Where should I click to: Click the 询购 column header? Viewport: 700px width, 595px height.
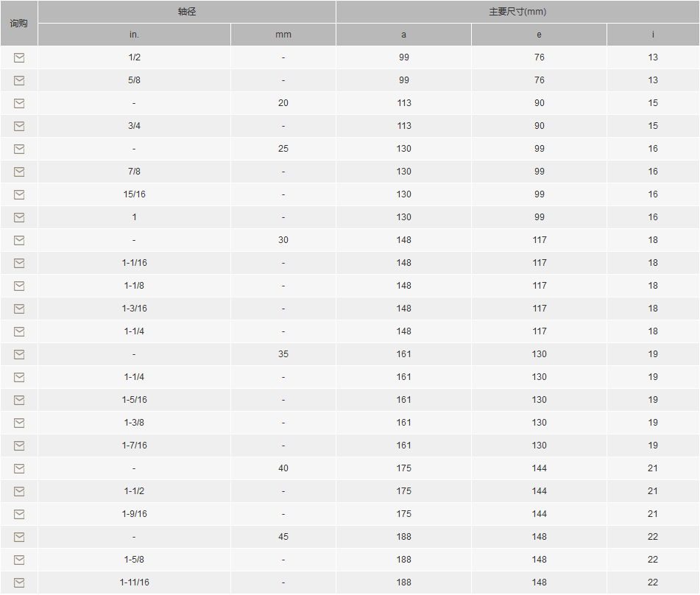[x=19, y=24]
